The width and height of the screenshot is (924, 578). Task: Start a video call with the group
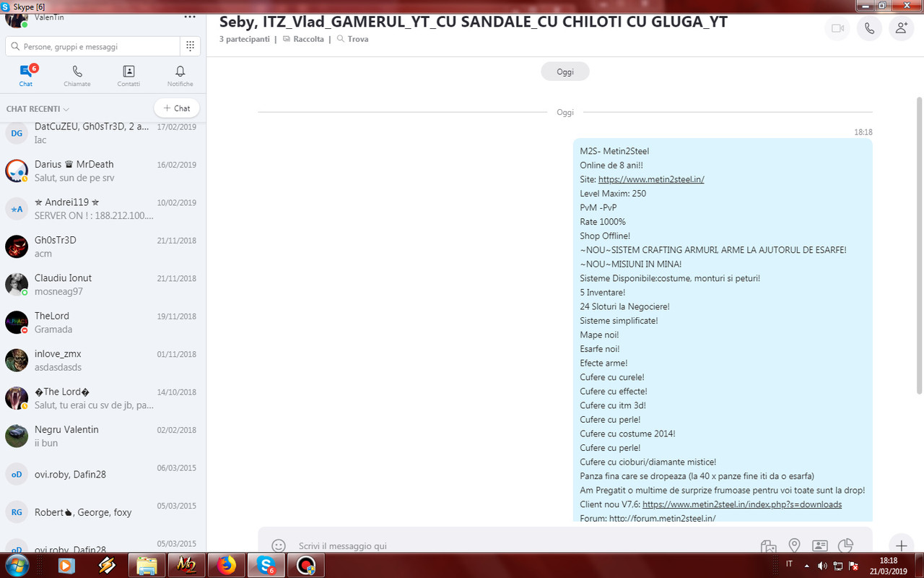pos(837,28)
